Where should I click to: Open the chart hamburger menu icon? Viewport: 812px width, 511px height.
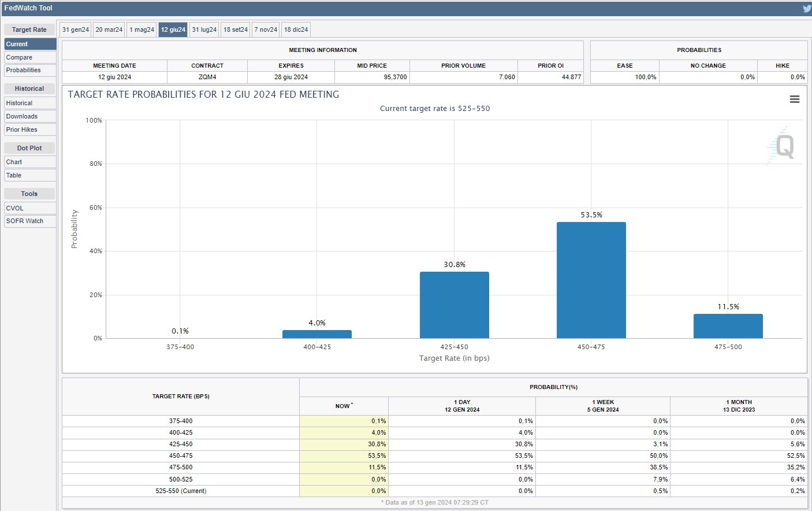pyautogui.click(x=795, y=99)
